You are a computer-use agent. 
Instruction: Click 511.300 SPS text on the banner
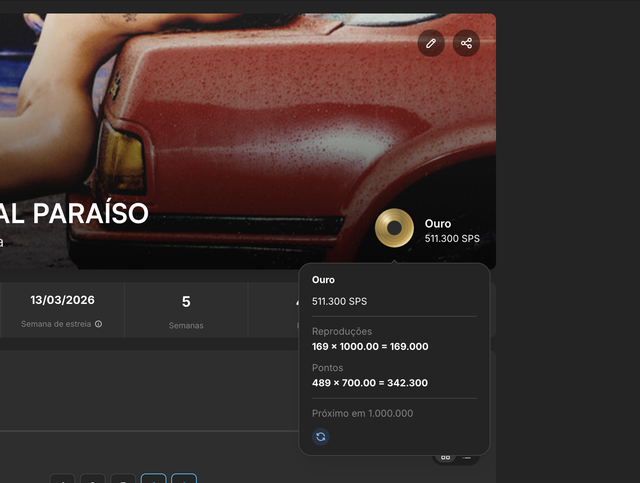tap(452, 238)
